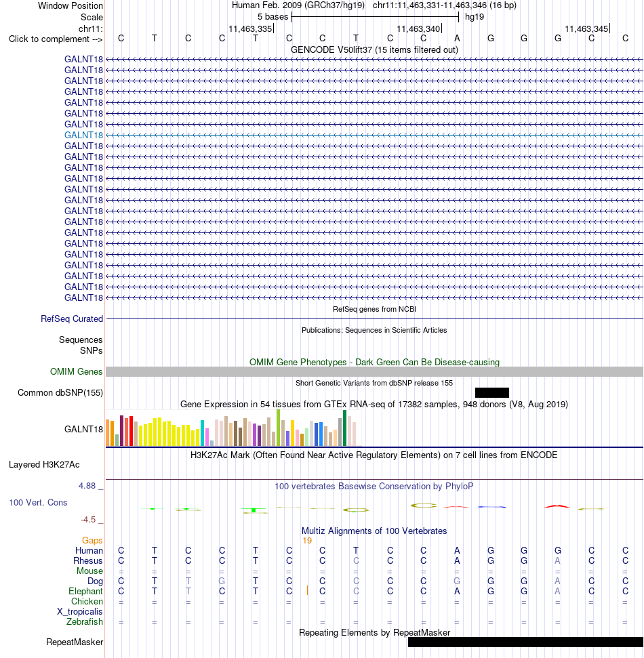Click the 11,463,345 ruler position marker
Screen dimensions: 644x658
click(586, 29)
